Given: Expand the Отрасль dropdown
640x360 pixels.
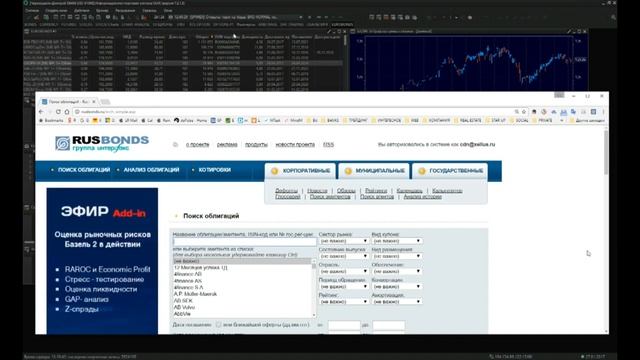Looking at the screenshot, I should click(344, 271).
